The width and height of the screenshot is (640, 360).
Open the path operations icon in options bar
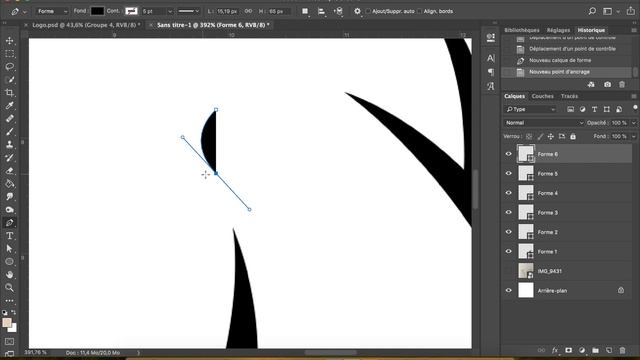click(x=305, y=11)
